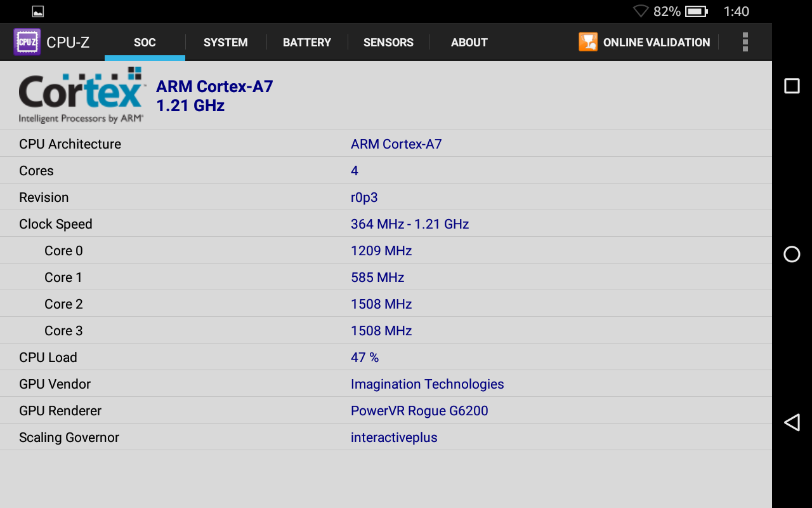Open the ABOUT tab
The width and height of the screenshot is (812, 508).
click(469, 43)
